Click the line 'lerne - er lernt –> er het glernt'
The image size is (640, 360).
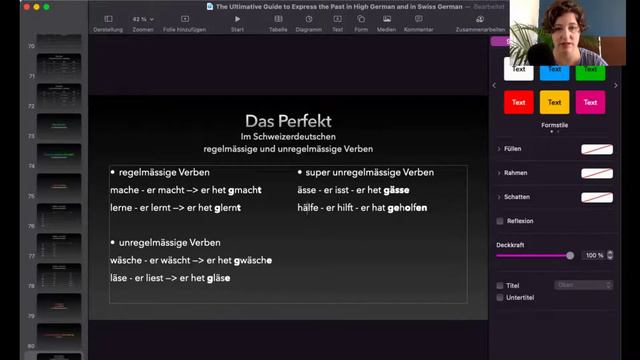pyautogui.click(x=176, y=208)
